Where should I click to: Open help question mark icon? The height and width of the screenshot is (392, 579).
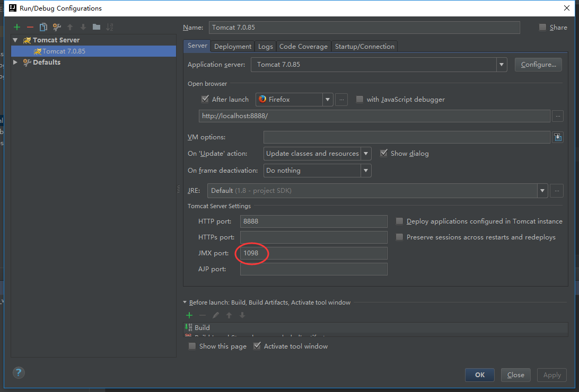point(19,372)
